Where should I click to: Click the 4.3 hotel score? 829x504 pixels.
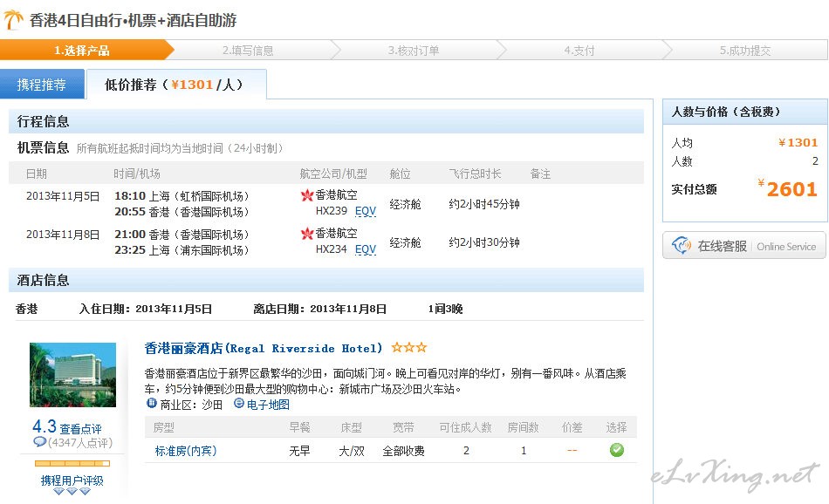tap(45, 426)
